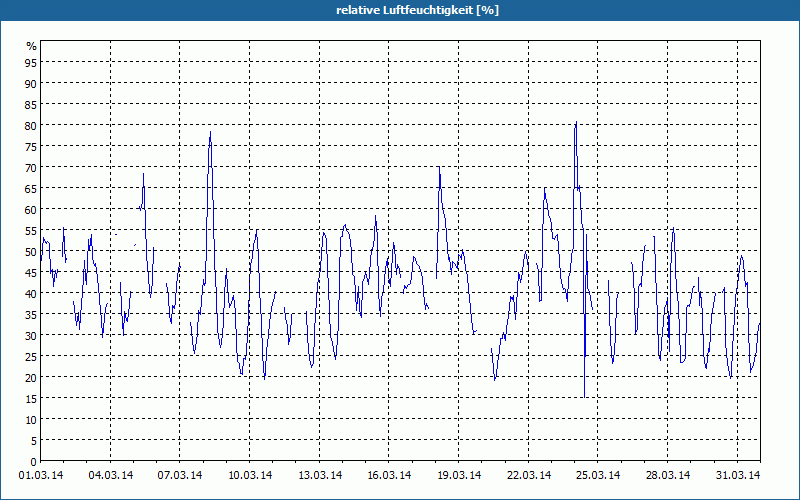Viewport: 800px width, 500px height.
Task: Click the 22.03.14 date label
Action: tap(529, 475)
